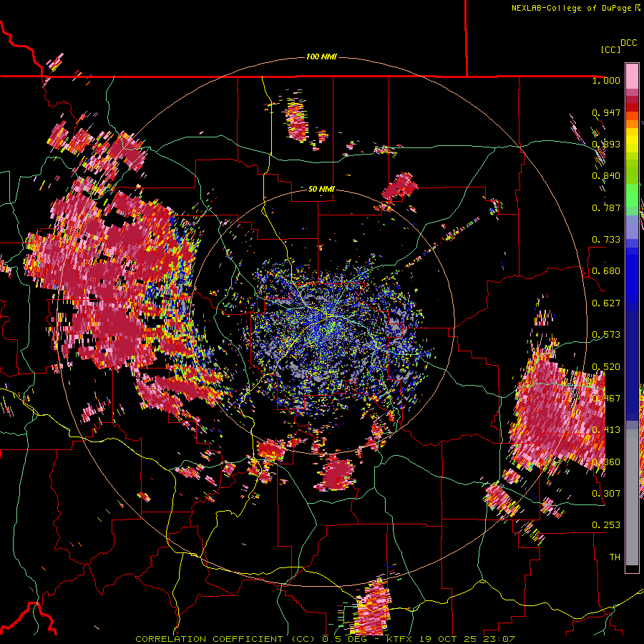The height and width of the screenshot is (644, 644).
Task: Click the TH threshold legend label
Action: 615,557
